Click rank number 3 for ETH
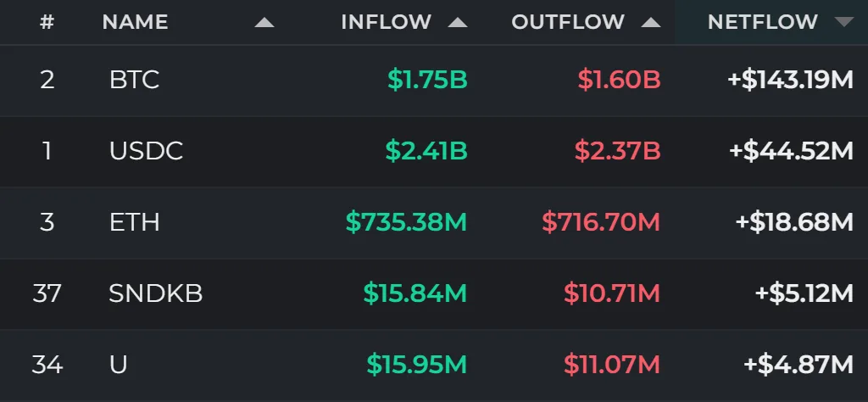The image size is (868, 402). coord(47,222)
